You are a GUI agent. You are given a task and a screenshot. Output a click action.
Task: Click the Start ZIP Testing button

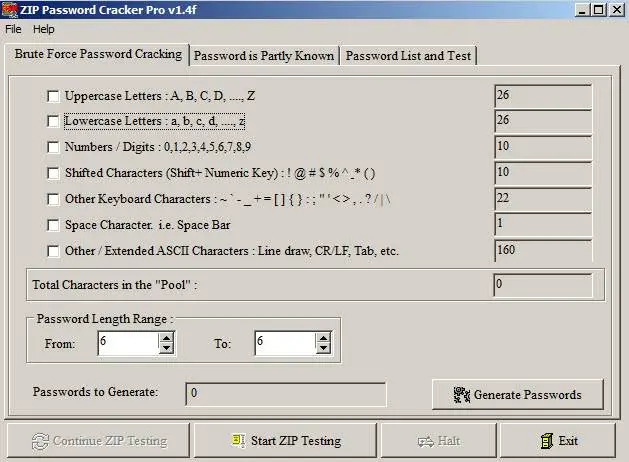coord(285,441)
